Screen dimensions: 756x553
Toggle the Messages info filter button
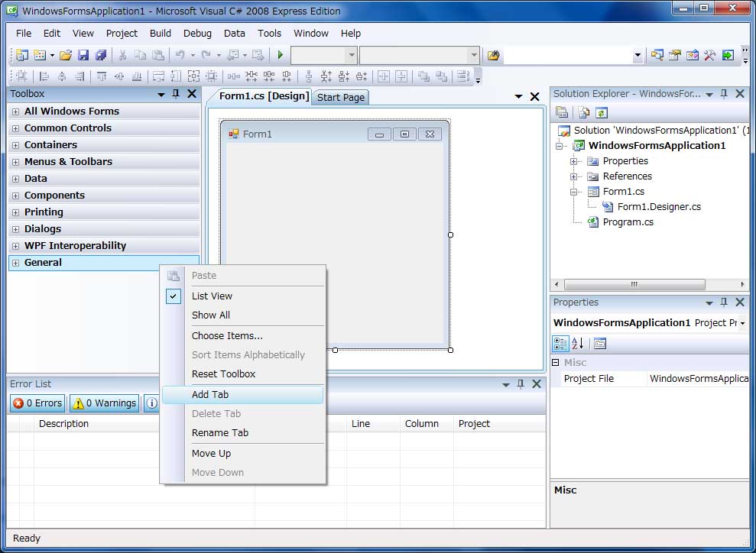[x=151, y=403]
